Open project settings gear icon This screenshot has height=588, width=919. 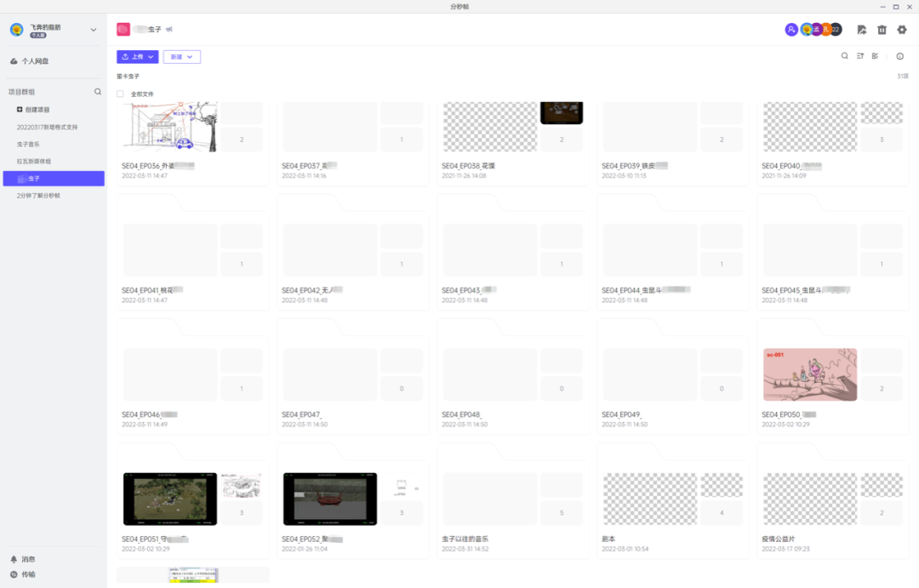pos(902,29)
